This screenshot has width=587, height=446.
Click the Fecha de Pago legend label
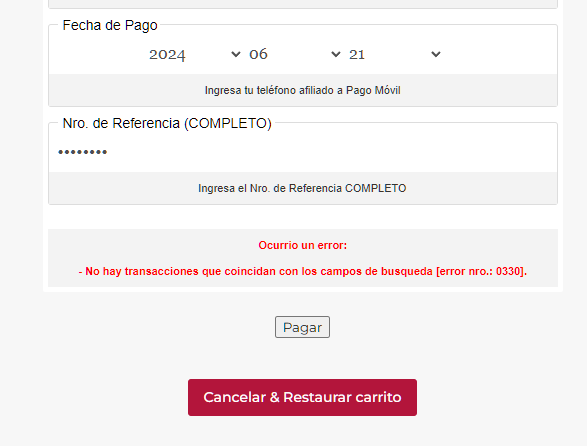(110, 25)
